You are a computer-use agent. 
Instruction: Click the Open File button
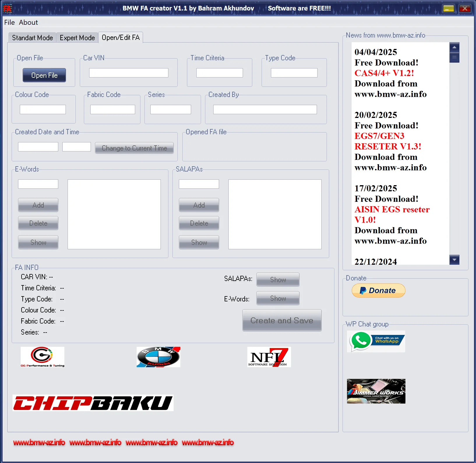(x=44, y=75)
